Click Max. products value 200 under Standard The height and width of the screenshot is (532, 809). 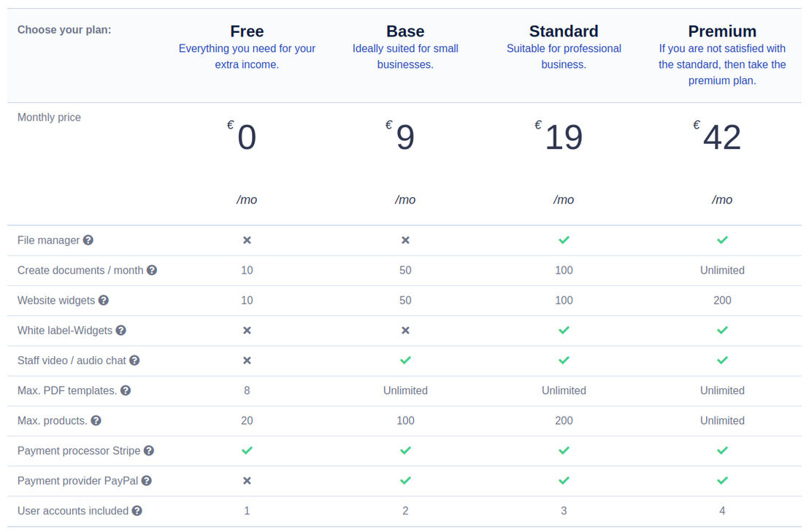(x=564, y=420)
